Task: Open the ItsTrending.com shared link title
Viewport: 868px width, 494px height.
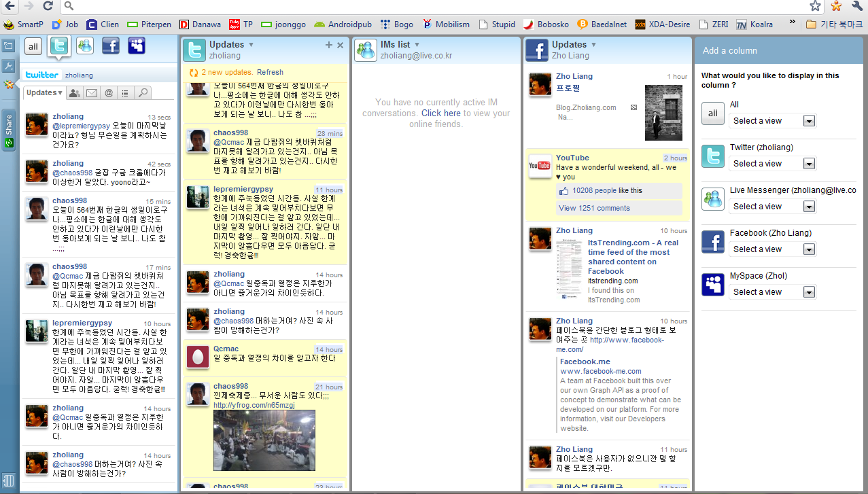Action: tap(633, 257)
